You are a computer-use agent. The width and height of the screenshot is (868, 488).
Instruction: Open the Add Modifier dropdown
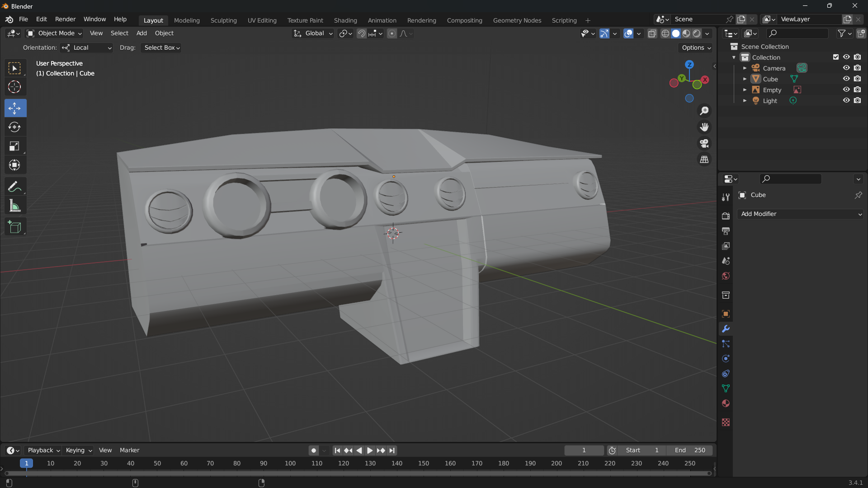click(800, 214)
